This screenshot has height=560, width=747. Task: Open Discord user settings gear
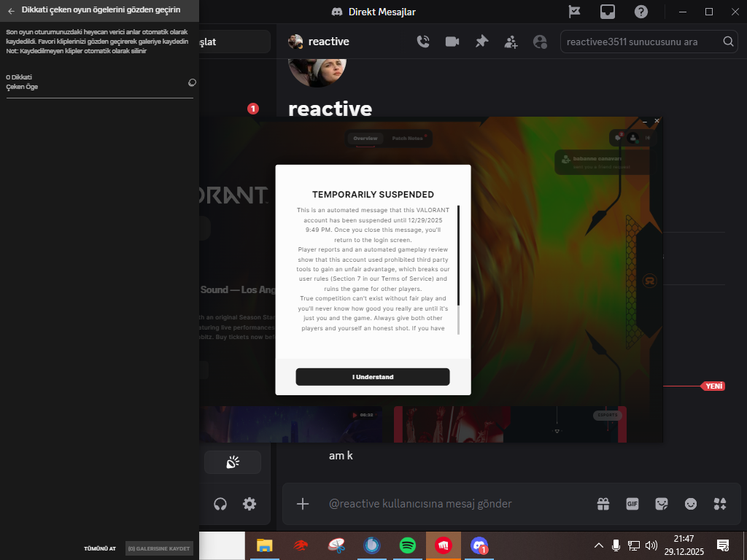[249, 504]
